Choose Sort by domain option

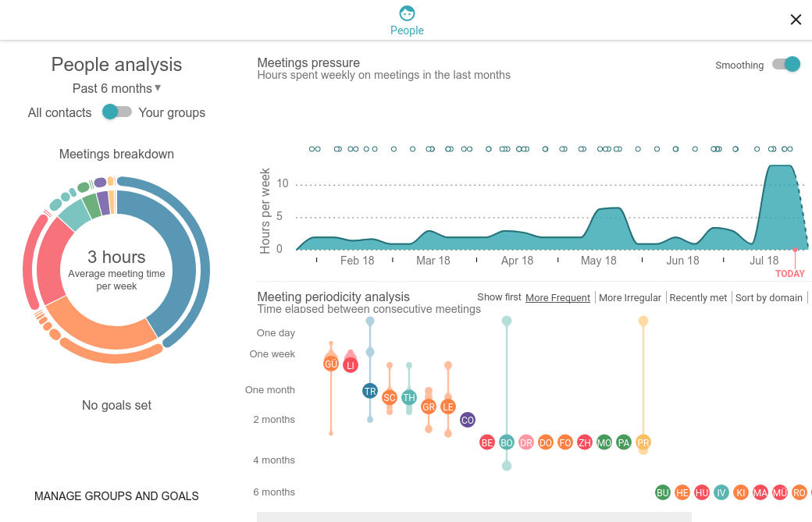point(768,297)
